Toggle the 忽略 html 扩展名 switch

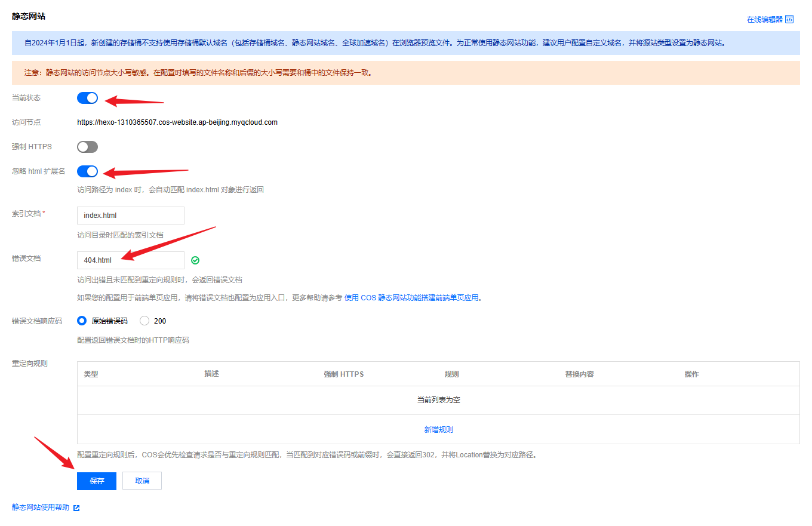[x=87, y=171]
